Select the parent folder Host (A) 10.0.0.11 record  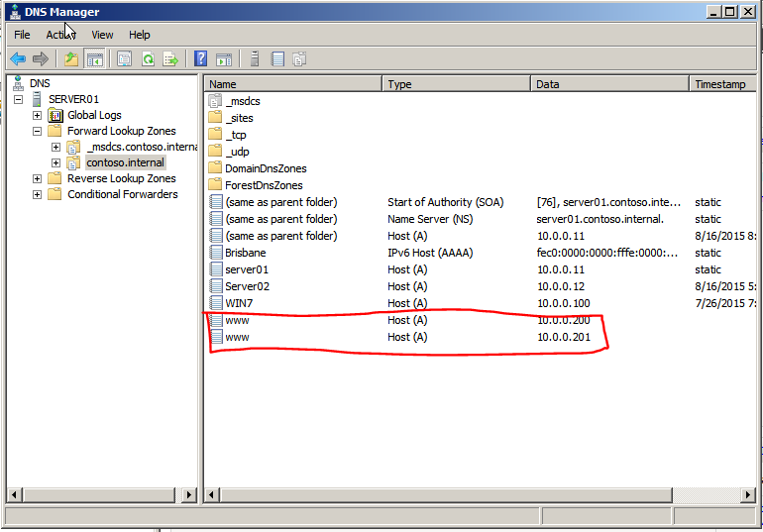point(480,236)
